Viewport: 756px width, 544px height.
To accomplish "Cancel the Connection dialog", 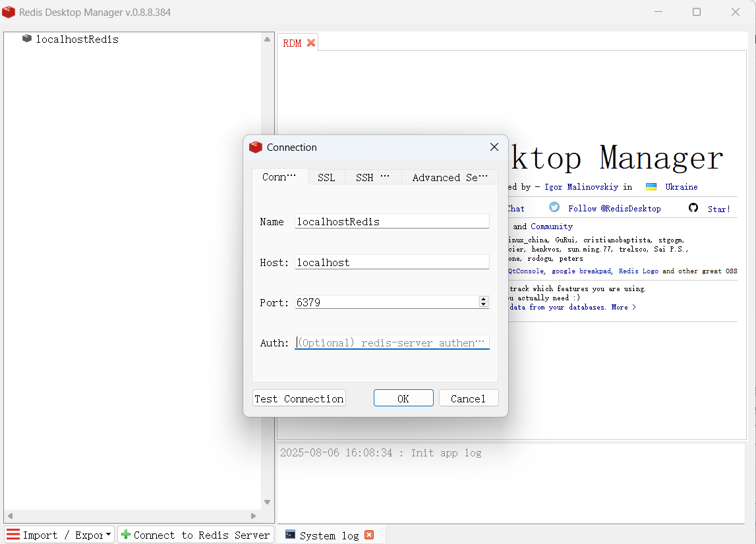I will 468,398.
